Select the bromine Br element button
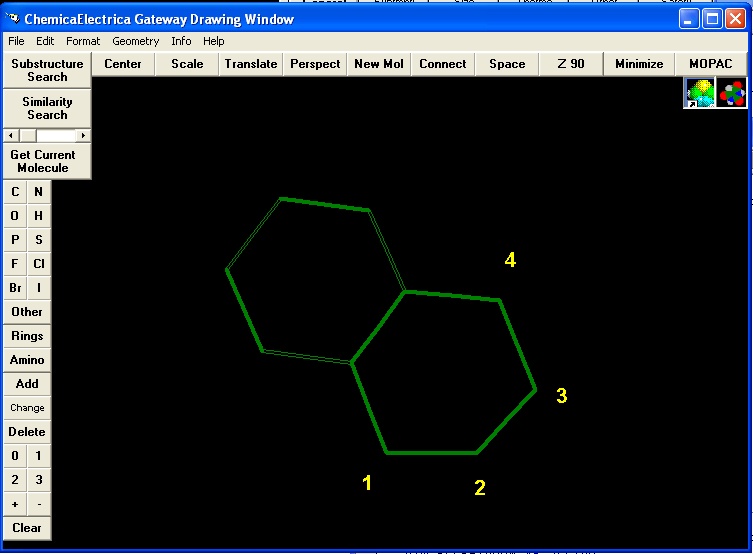The height and width of the screenshot is (554, 753). (15, 288)
